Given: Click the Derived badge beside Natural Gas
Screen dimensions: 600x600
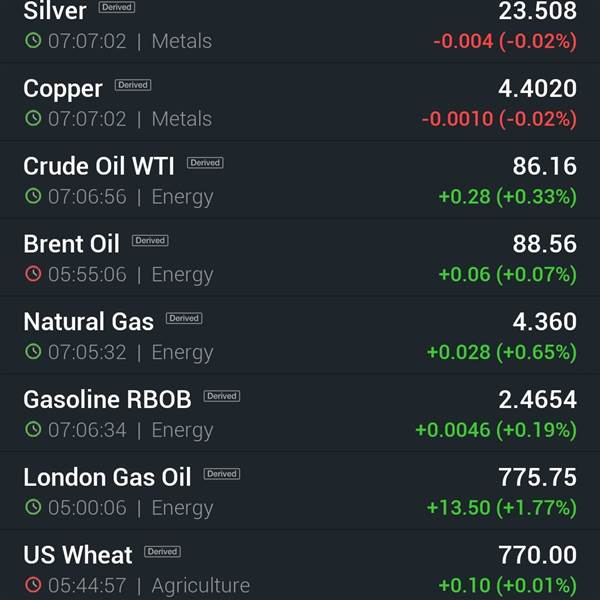Looking at the screenshot, I should pyautogui.click(x=184, y=318).
